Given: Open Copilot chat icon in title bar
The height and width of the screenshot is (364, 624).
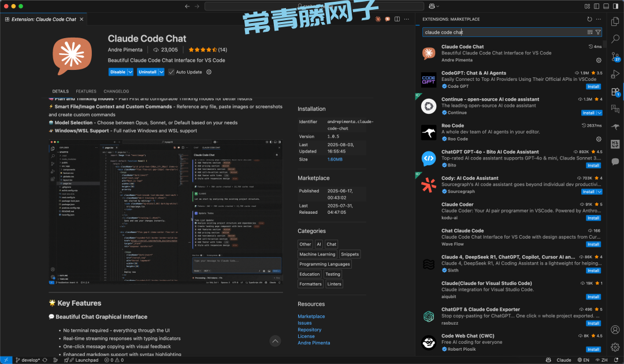Looking at the screenshot, I should [432, 6].
